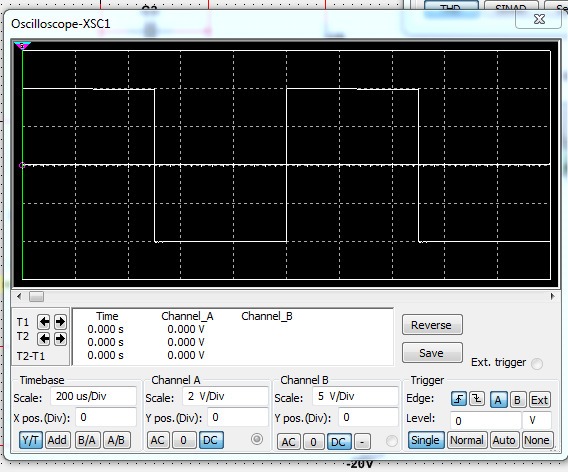The width and height of the screenshot is (568, 472).
Task: Click the Oscilloscope-XSC1 title text
Action: click(x=60, y=24)
